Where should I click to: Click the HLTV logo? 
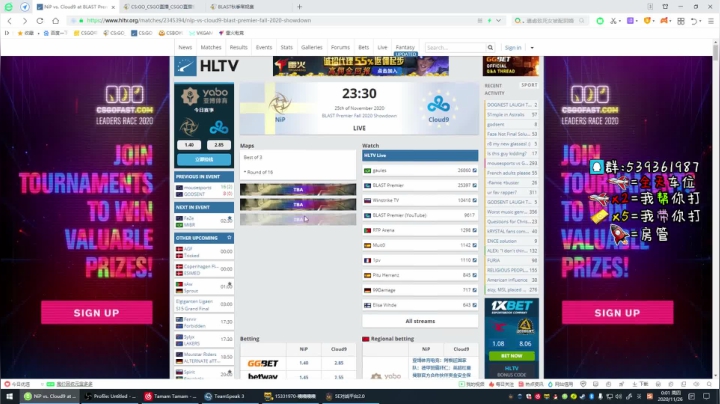click(x=207, y=67)
